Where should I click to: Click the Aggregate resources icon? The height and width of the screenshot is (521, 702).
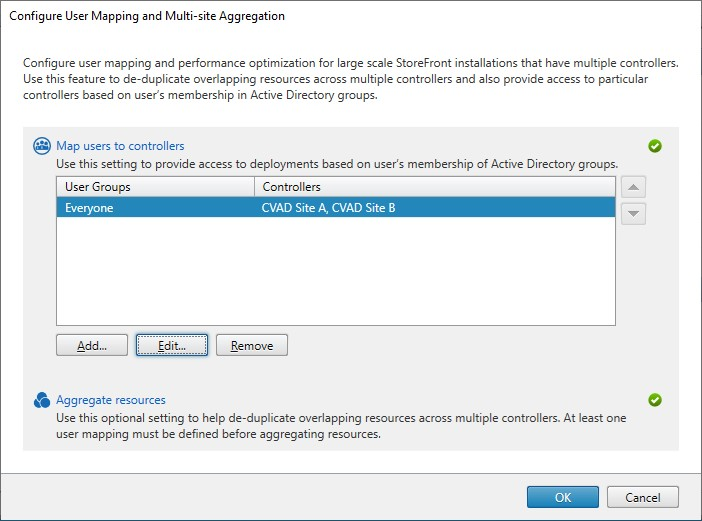pos(42,400)
